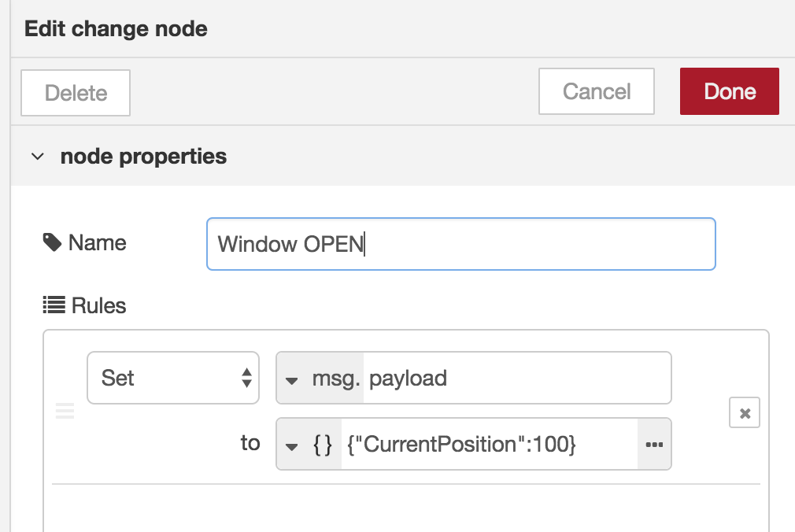Collapse the node properties chevron

37,157
